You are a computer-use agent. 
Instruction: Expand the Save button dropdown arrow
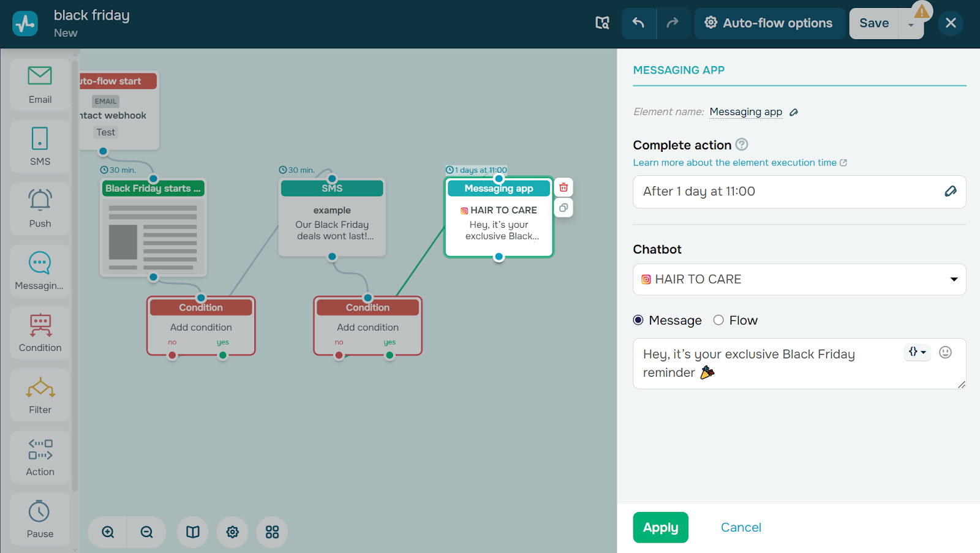(911, 23)
